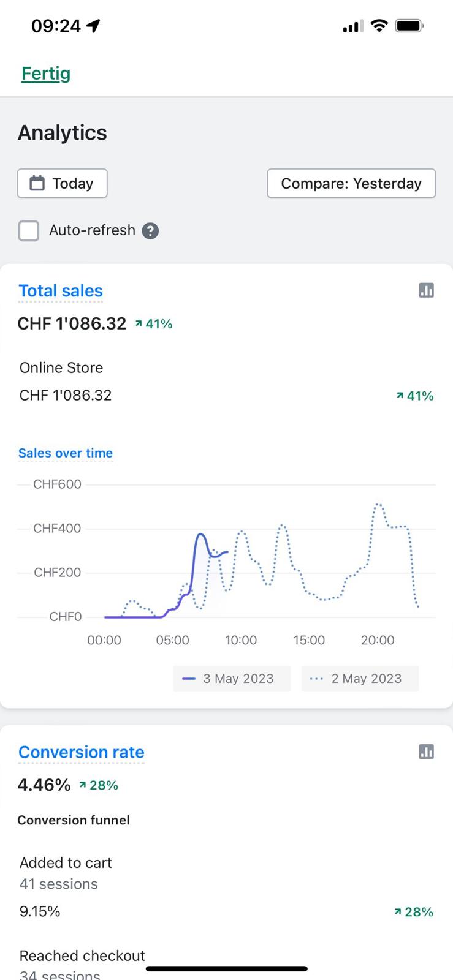Tap the calendar icon on Today button
This screenshot has width=453, height=980.
click(x=37, y=183)
